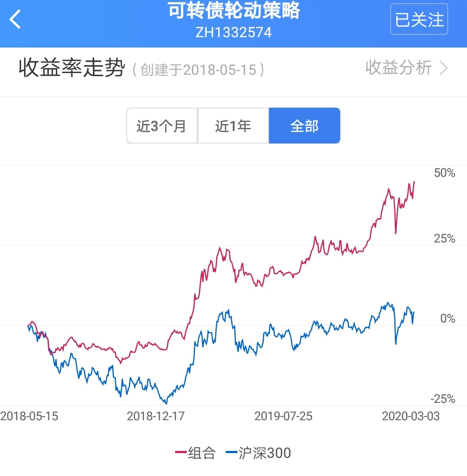The image size is (467, 476).
Task: Choose the 全部 time range tab
Action: (x=304, y=126)
